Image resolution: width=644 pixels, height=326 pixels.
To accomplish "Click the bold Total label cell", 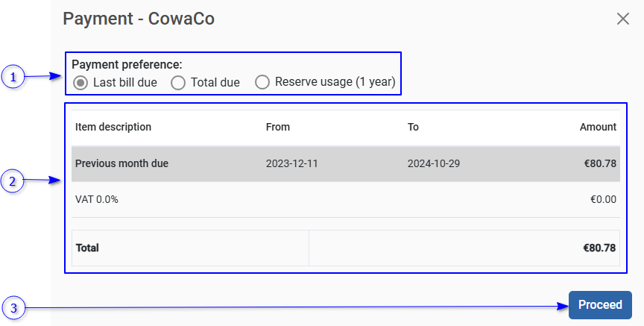I will [87, 248].
